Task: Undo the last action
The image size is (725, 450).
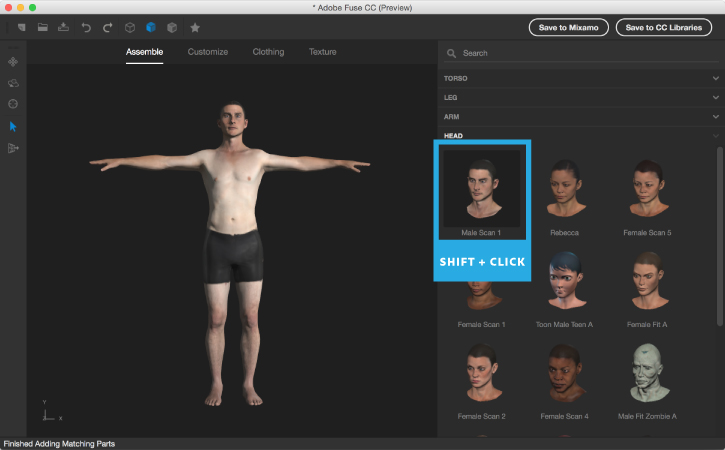Action: point(86,27)
